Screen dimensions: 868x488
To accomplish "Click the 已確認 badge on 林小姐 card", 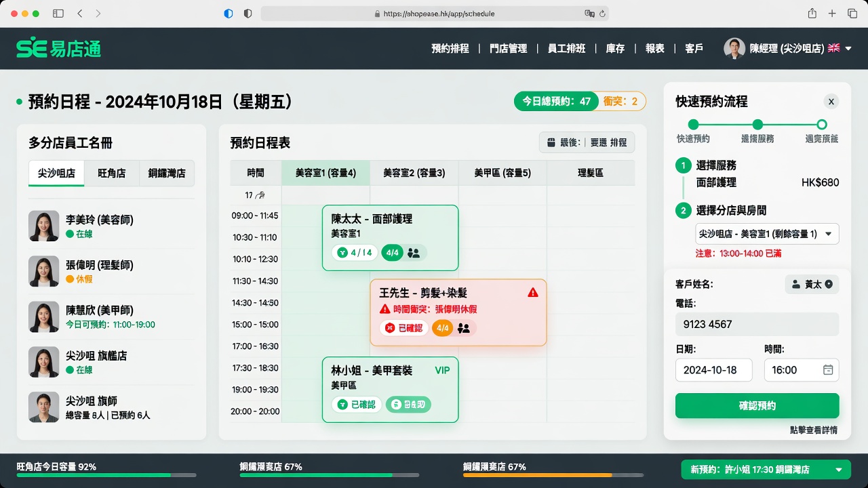I will click(357, 405).
